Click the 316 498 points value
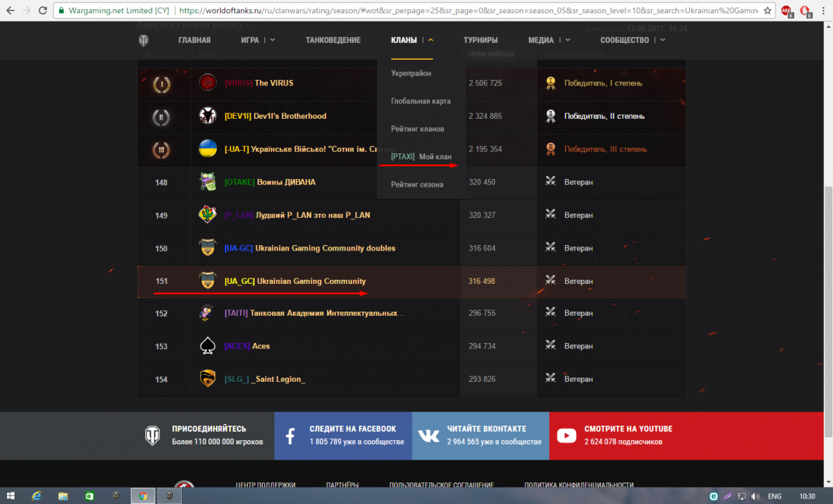Viewport: 833px width, 504px height. pyautogui.click(x=482, y=281)
